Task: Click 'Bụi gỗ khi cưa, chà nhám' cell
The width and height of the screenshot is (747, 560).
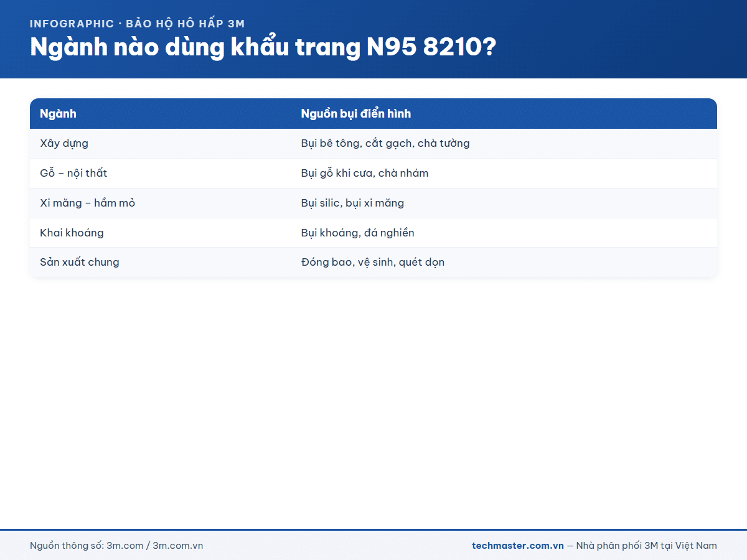Action: pos(504,174)
